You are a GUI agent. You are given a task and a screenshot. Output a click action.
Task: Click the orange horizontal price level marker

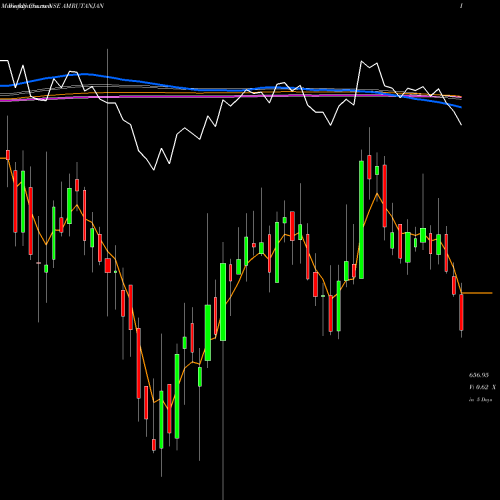[477, 293]
